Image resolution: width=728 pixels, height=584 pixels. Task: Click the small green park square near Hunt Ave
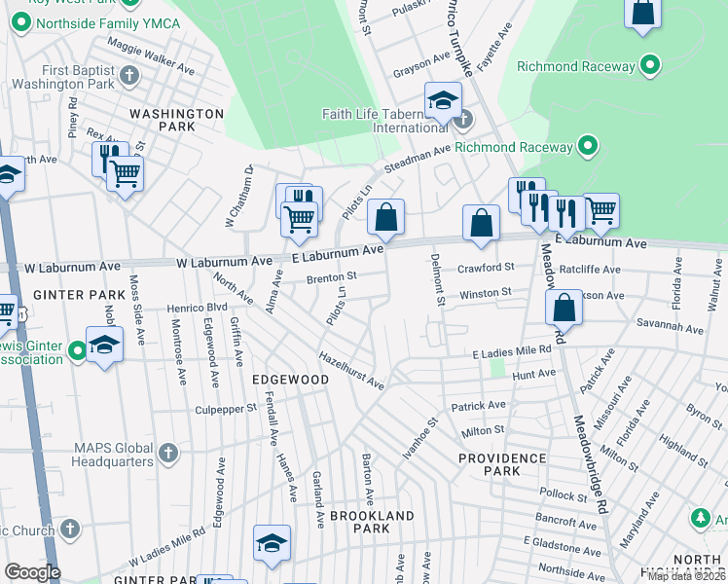(497, 368)
